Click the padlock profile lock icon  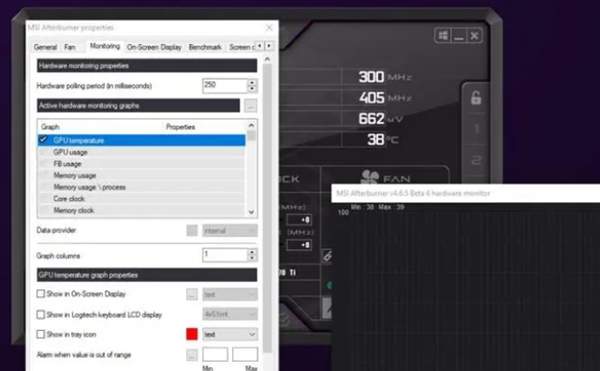[x=476, y=98]
